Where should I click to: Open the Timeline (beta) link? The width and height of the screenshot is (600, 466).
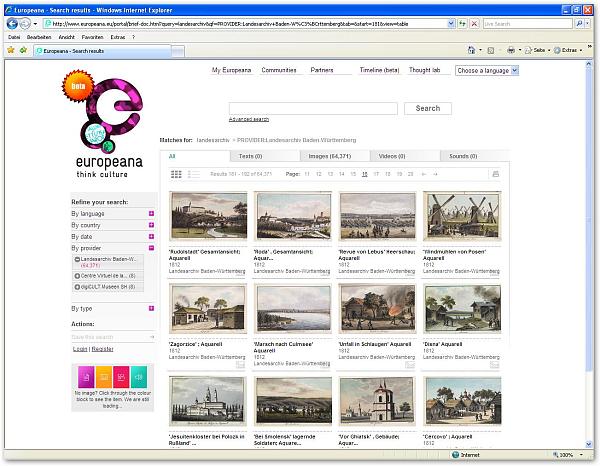point(379,70)
